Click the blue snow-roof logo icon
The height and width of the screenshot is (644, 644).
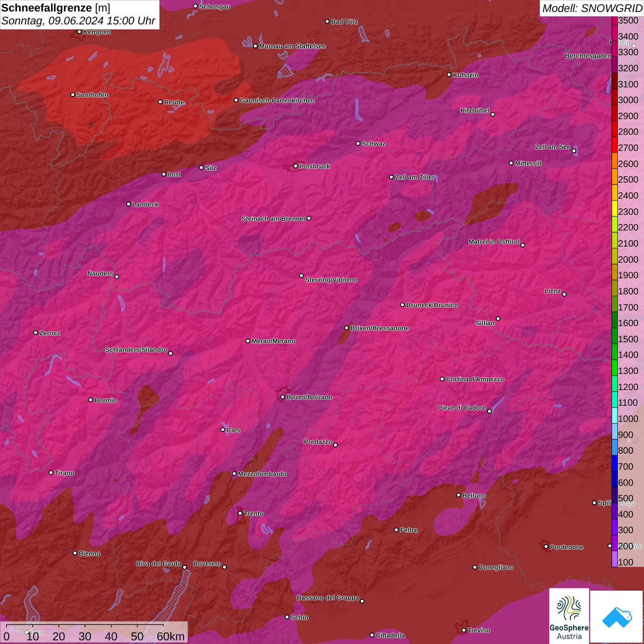tap(617, 617)
